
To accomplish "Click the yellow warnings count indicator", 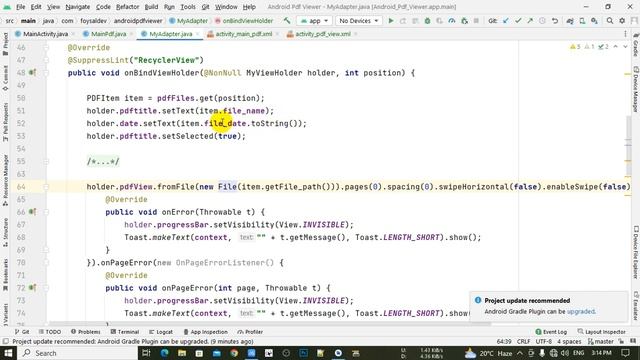I will [x=575, y=47].
